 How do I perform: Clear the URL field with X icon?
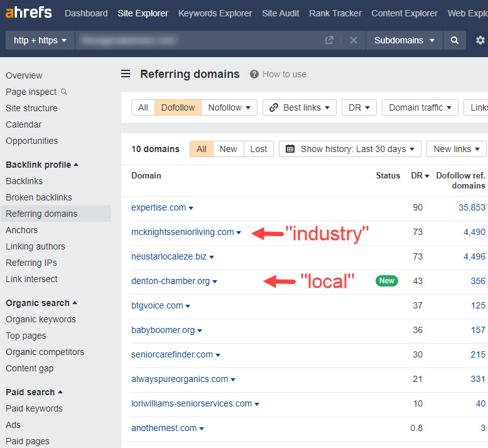point(353,40)
